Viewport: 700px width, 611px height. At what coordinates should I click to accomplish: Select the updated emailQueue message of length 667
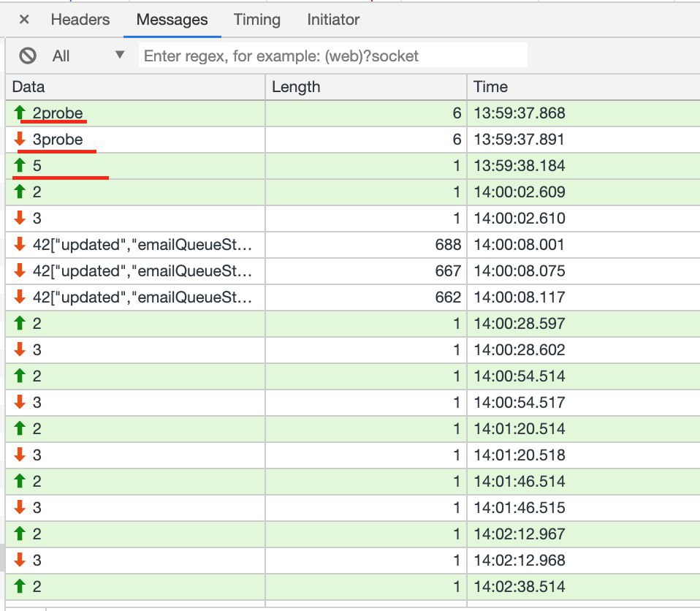[353, 271]
